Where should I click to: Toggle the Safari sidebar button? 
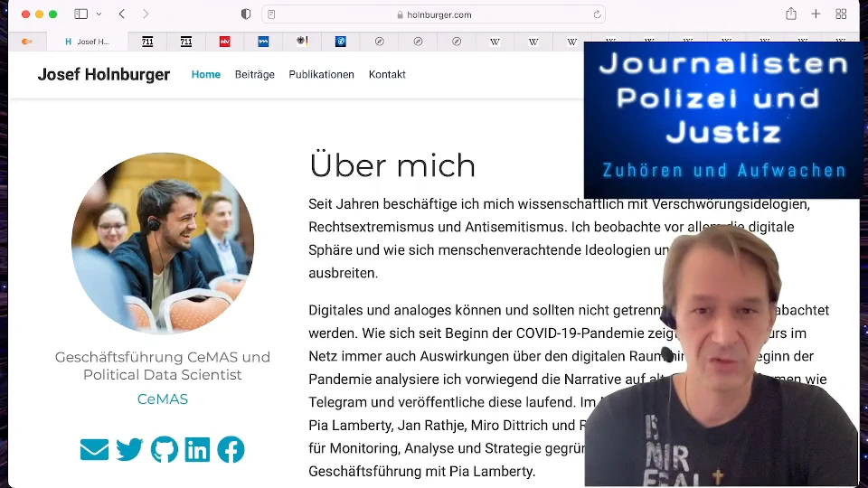click(80, 14)
